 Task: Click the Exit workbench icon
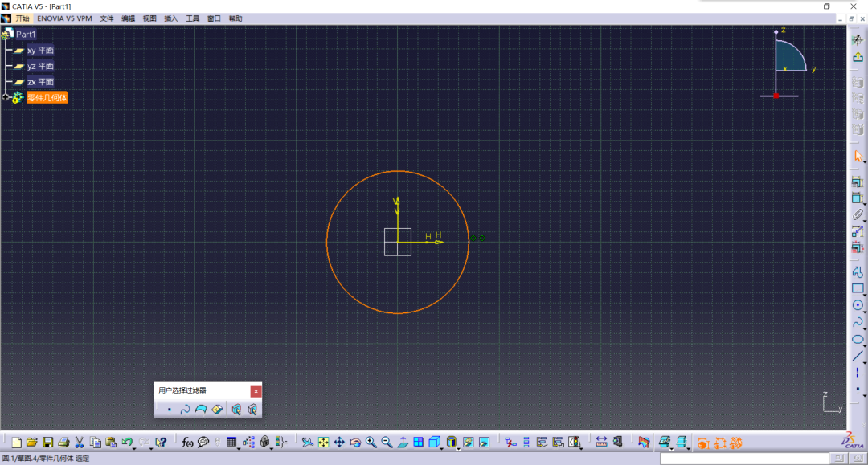[x=858, y=57]
